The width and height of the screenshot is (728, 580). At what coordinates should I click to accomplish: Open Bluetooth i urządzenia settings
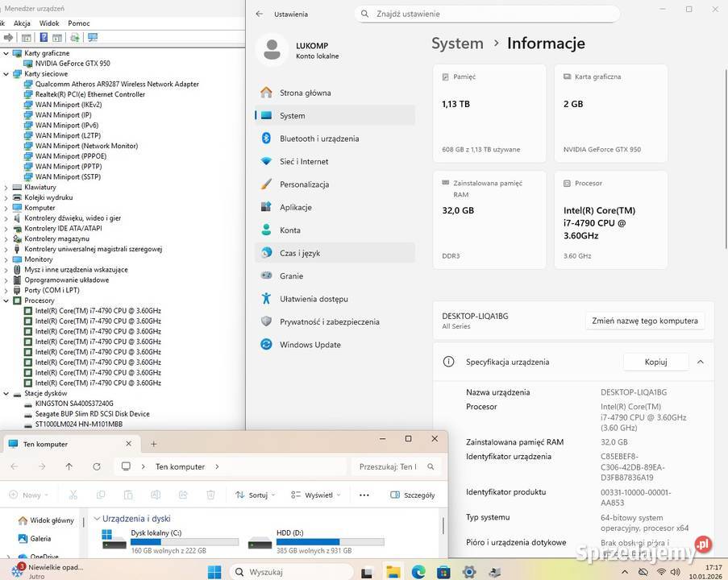point(335,139)
